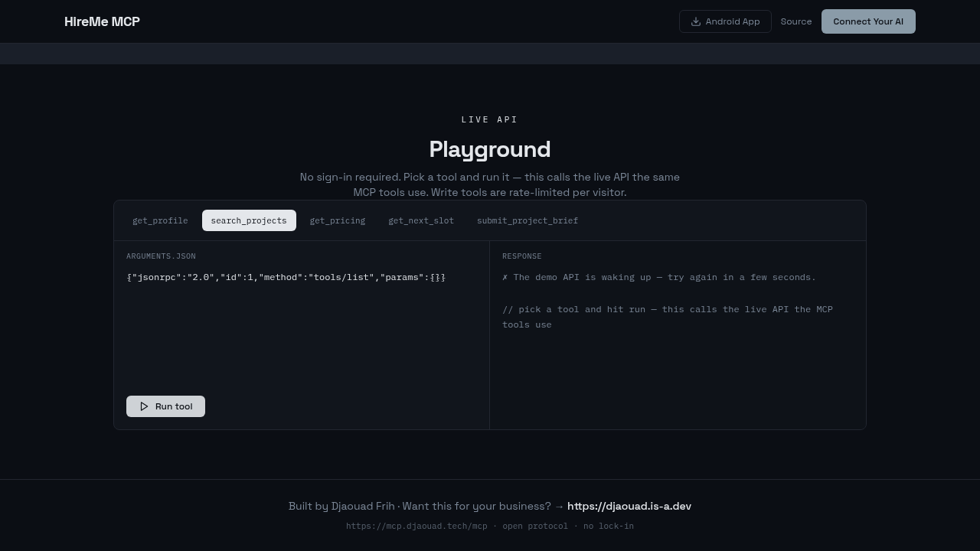This screenshot has width=980, height=551.
Task: Select the search_projects tab
Action: coord(249,220)
